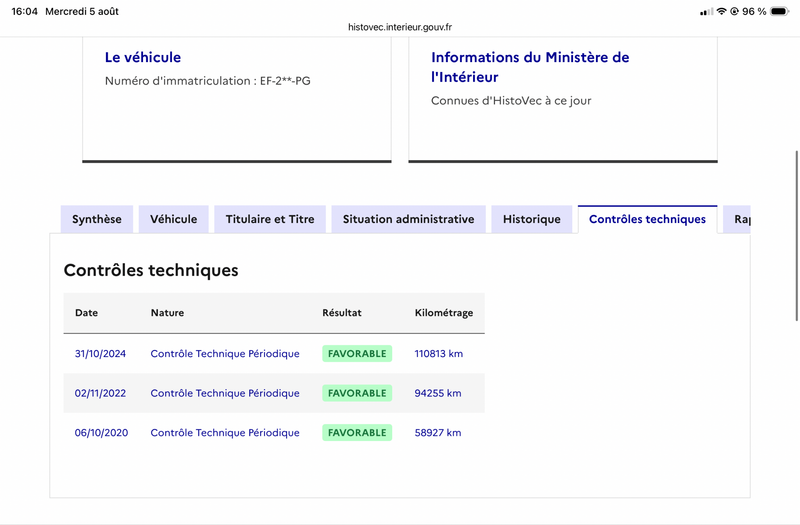The height and width of the screenshot is (525, 800).
Task: Switch to the Synthèse tab
Action: pyautogui.click(x=97, y=219)
